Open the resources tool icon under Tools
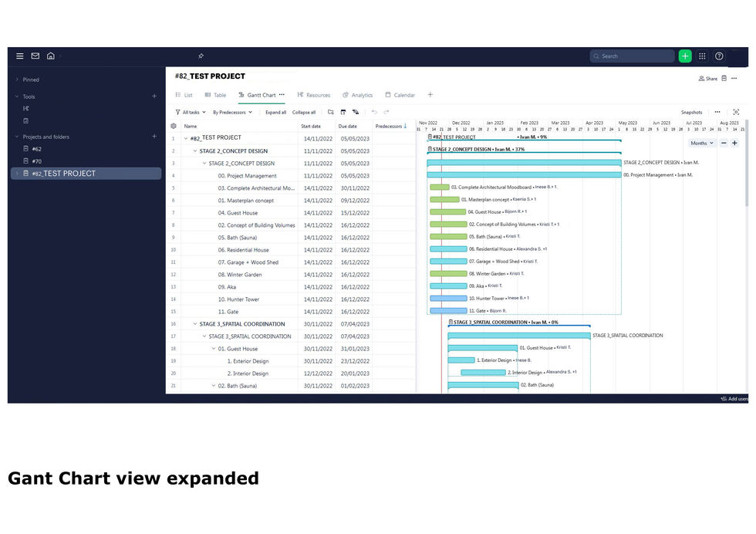The height and width of the screenshot is (534, 756). click(x=26, y=109)
